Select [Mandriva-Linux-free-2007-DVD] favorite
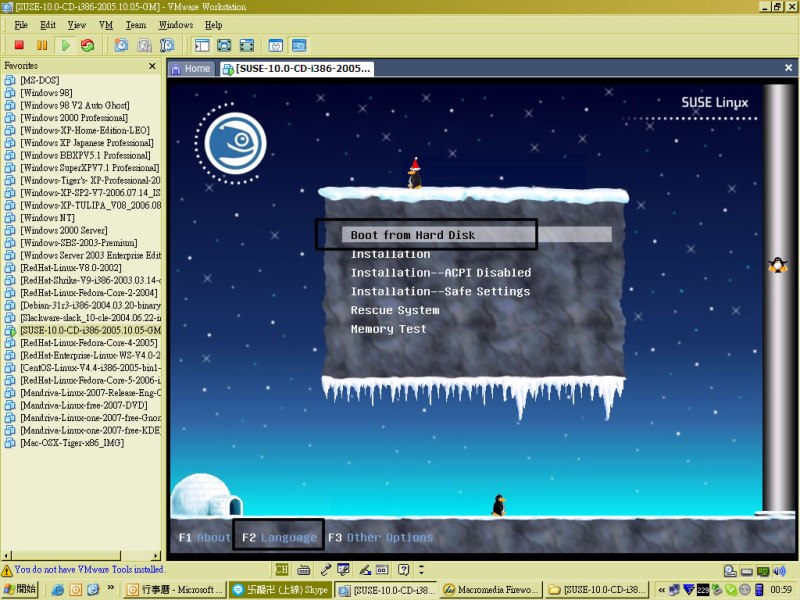The width and height of the screenshot is (800, 600). 84,405
